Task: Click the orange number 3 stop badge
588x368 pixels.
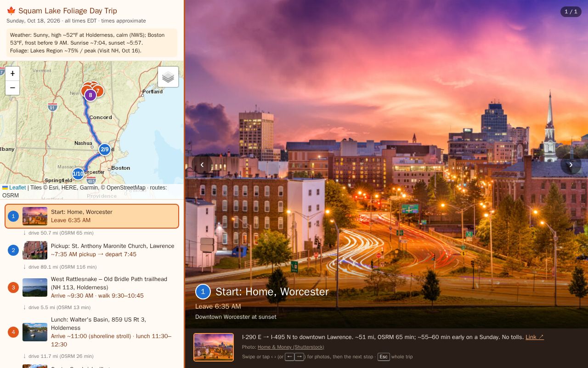Action: [13, 287]
